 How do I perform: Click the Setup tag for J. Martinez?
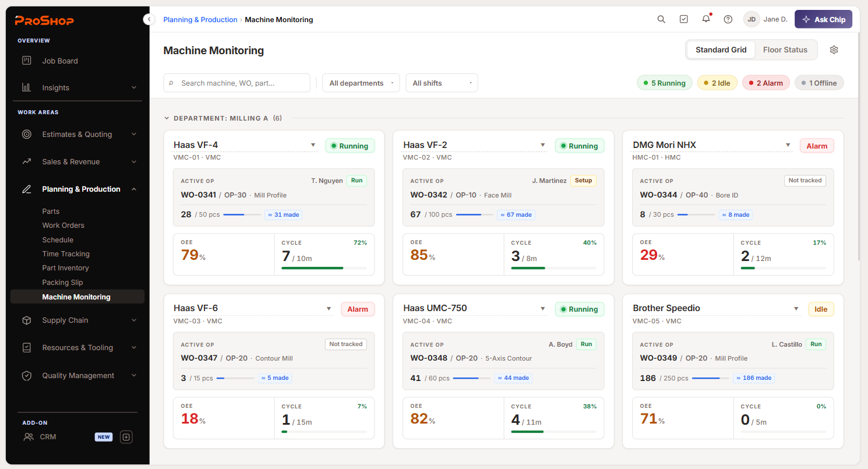[x=583, y=181]
